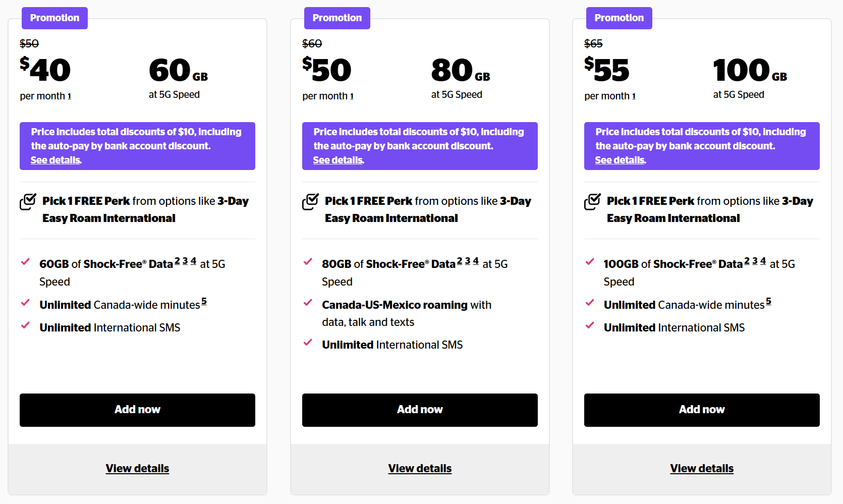
Task: Click the checkmark beside 100GB Shock-Free Data
Action: point(590,262)
